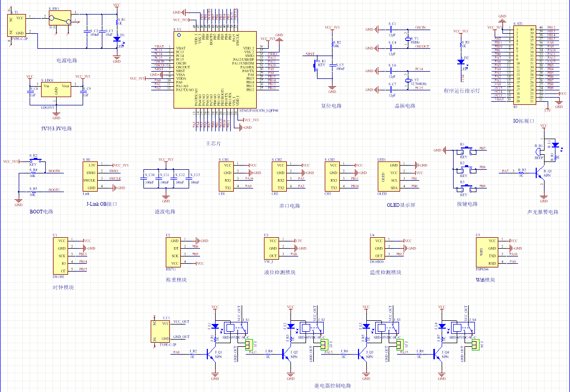570x392 pixels.
Task: Click the 'NRST' net label at reset button
Action: pyautogui.click(x=310, y=54)
